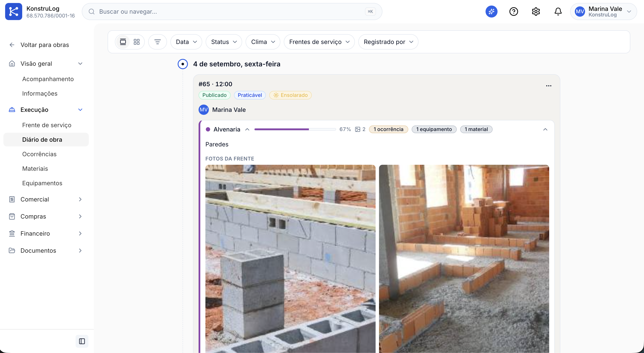Click the 1 equipamento badge
644x353 pixels.
pos(434,129)
